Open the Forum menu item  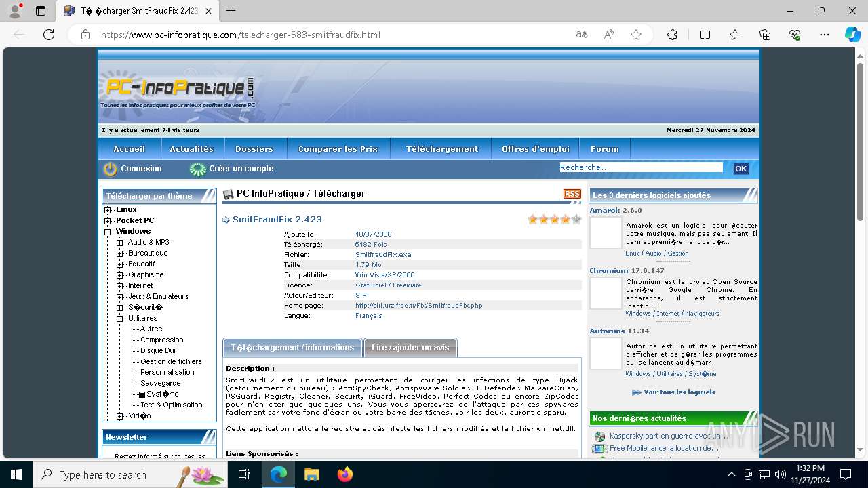[605, 149]
